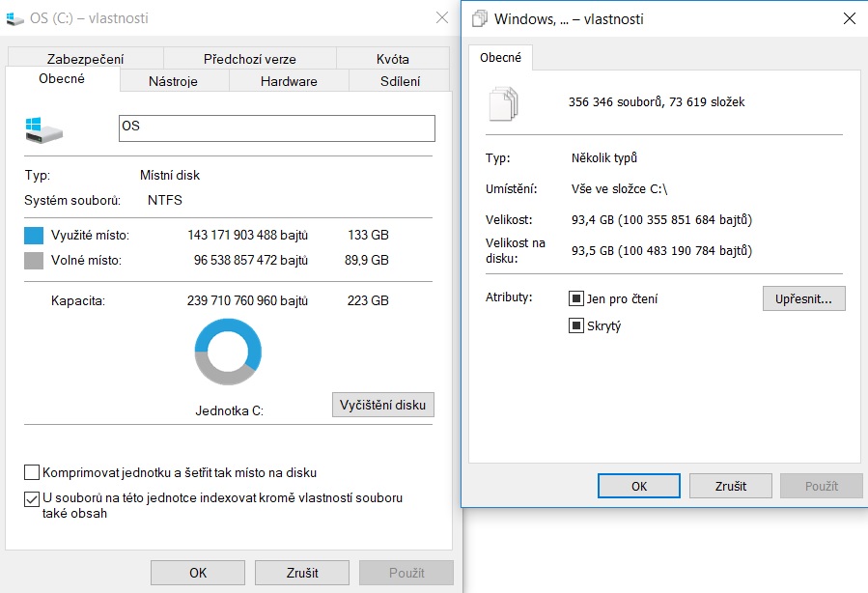868x593 pixels.
Task: Click the large drive icon beside name field
Action: [x=44, y=130]
